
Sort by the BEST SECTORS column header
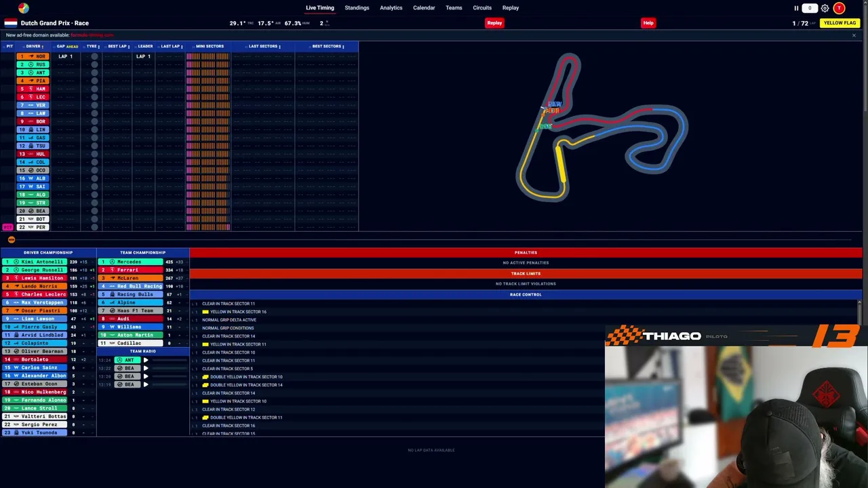(x=328, y=46)
